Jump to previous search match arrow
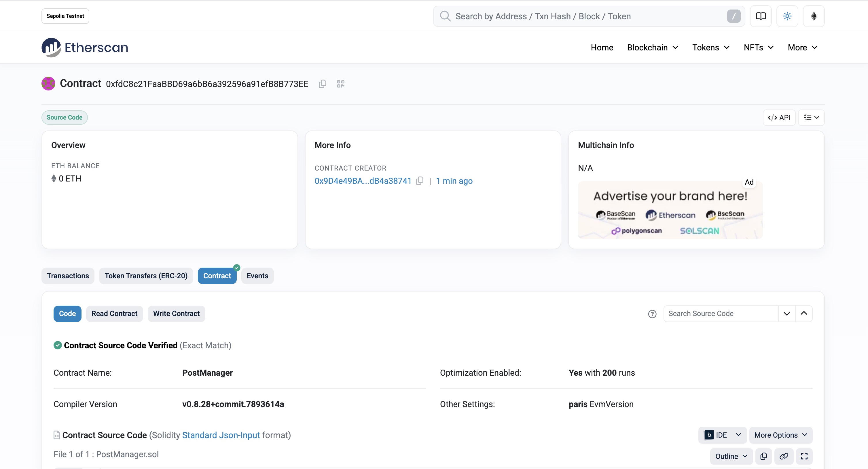This screenshot has height=469, width=868. (x=804, y=314)
